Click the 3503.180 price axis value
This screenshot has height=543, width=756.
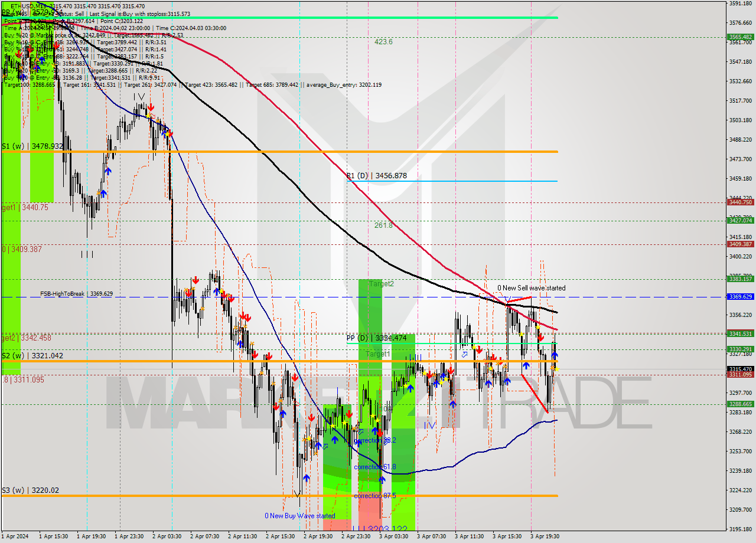click(x=741, y=120)
